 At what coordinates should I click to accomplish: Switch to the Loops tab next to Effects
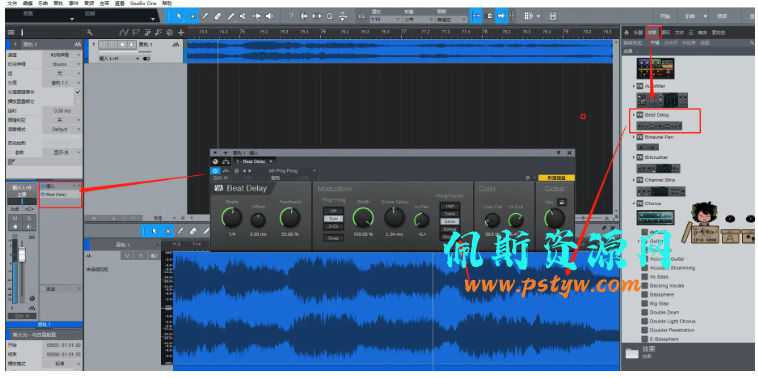pyautogui.click(x=666, y=32)
